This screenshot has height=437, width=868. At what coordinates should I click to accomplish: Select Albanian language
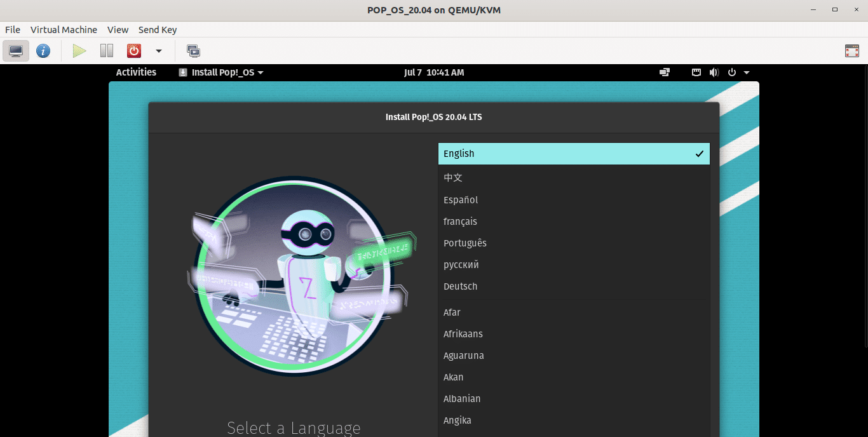574,399
